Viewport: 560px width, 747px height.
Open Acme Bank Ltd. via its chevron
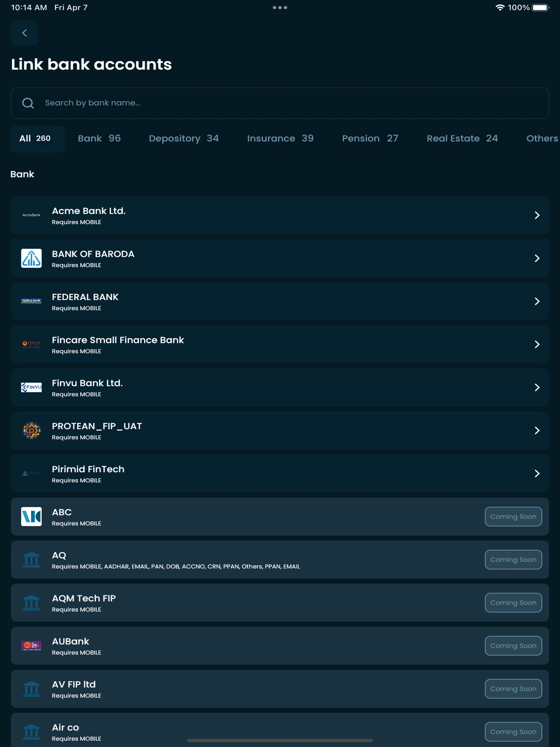coord(537,215)
